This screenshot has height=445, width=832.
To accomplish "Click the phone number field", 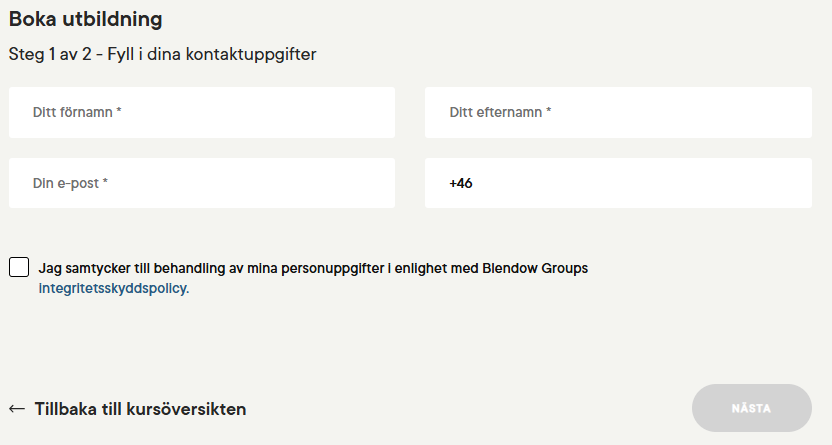I will point(618,183).
